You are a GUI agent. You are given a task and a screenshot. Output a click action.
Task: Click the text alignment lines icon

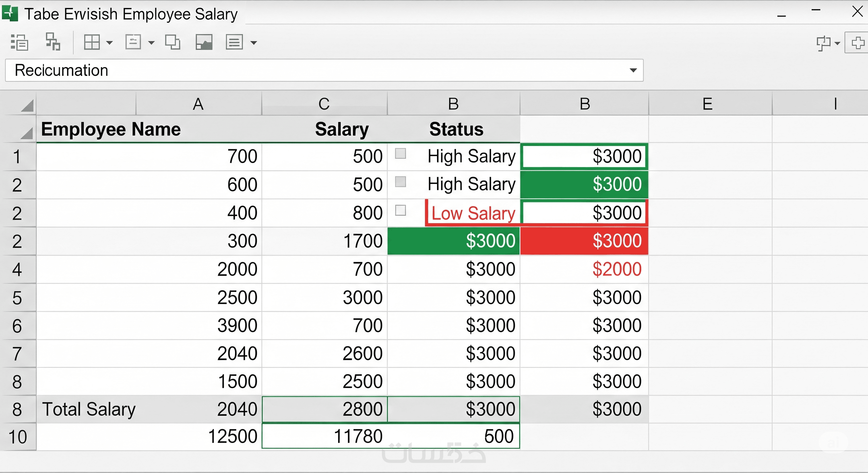point(234,42)
